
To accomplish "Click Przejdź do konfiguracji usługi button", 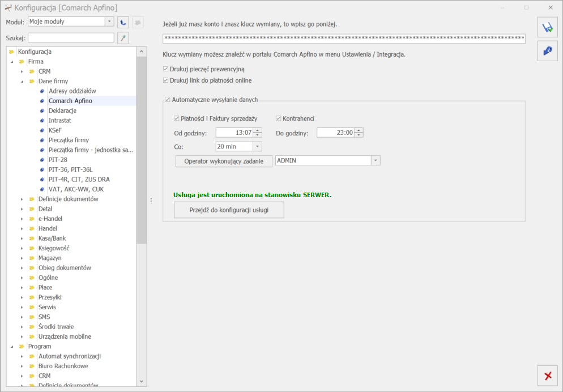I will click(x=229, y=210).
